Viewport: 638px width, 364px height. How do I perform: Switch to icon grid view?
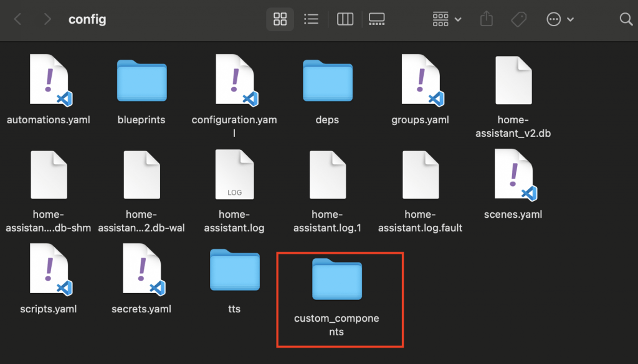click(x=280, y=19)
